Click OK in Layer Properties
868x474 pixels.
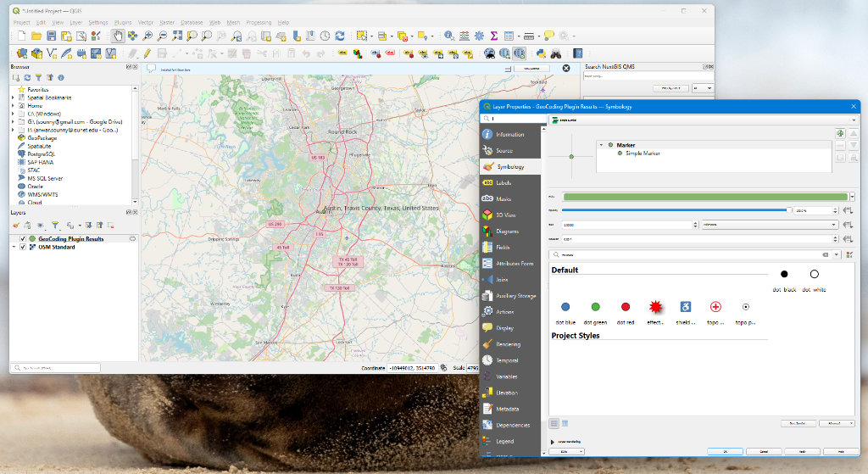tap(725, 452)
